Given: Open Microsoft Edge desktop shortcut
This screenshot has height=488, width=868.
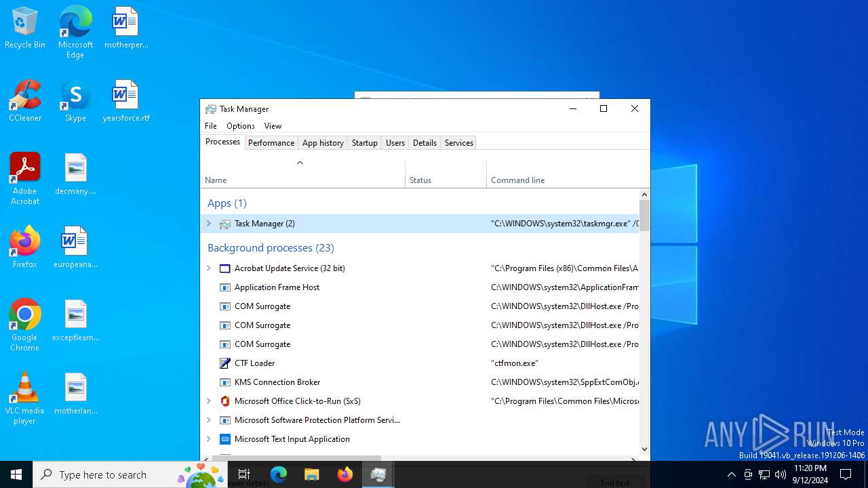Looking at the screenshot, I should [75, 32].
